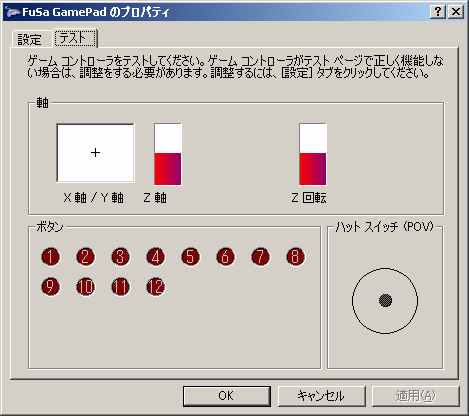This screenshot has height=416, width=469.
Task: Click the ハット スイッチ (POV) label
Action: tap(385, 227)
